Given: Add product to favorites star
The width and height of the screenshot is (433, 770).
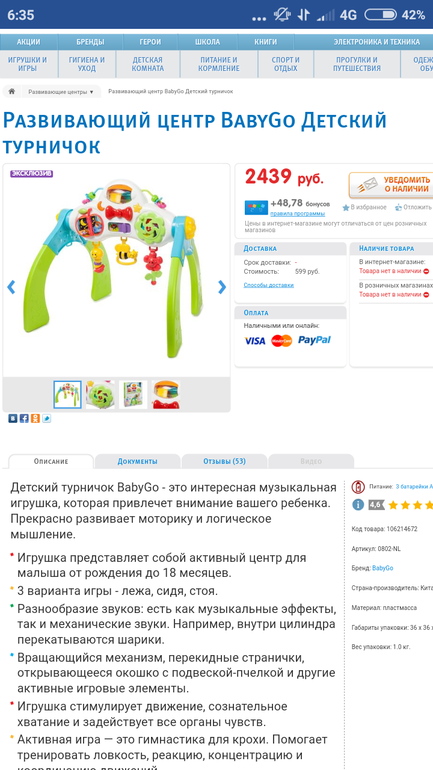Looking at the screenshot, I should point(346,208).
